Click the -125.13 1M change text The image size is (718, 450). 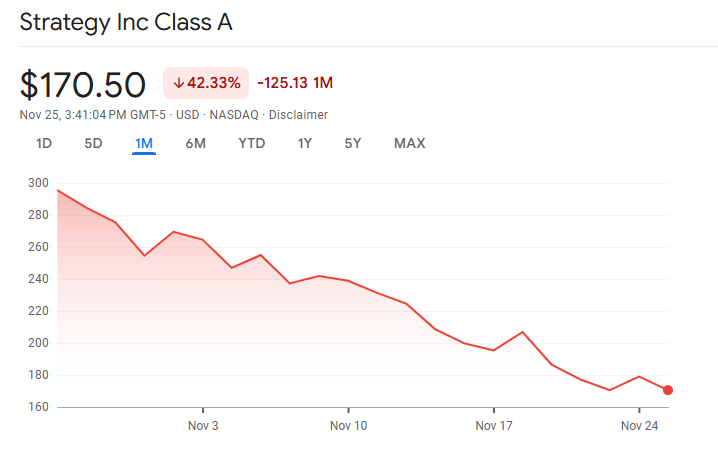(295, 83)
